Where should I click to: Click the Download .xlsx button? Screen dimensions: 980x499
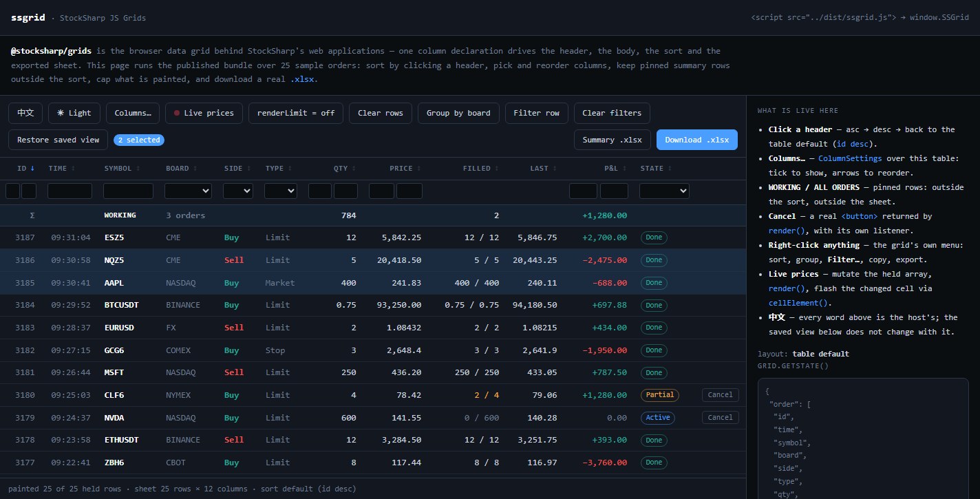[697, 140]
